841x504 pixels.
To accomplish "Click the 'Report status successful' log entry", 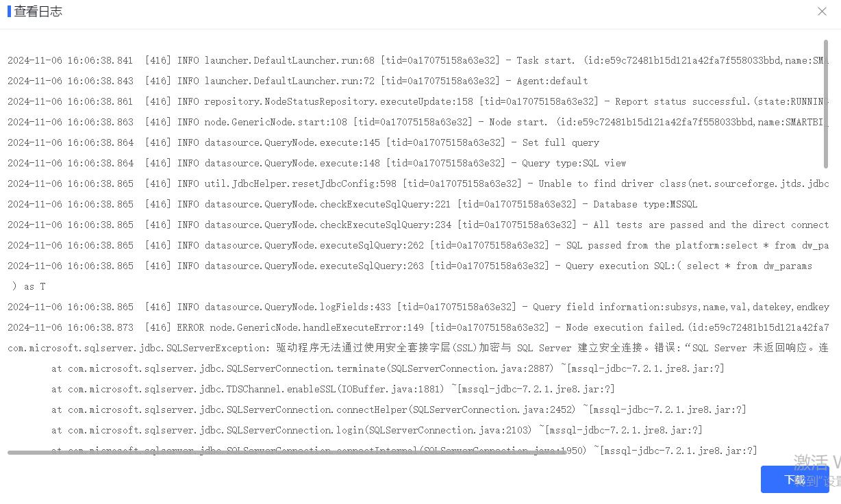I will (418, 101).
